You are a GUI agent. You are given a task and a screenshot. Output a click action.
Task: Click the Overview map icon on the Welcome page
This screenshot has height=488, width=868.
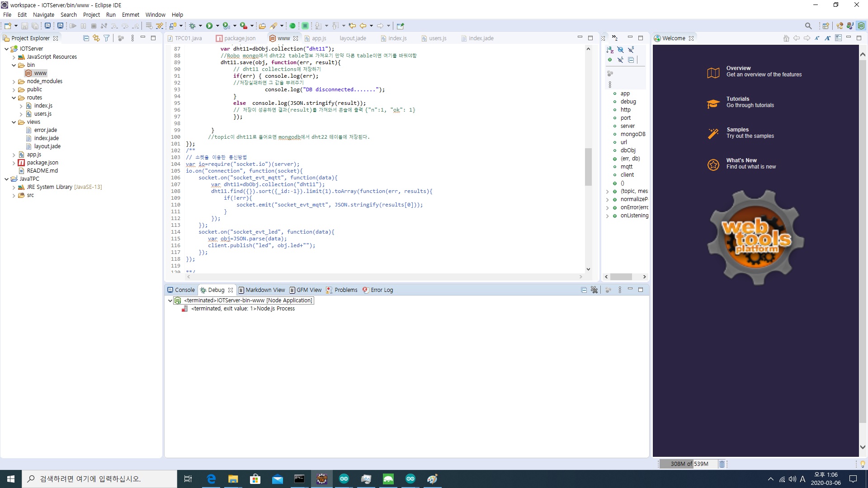coord(713,73)
